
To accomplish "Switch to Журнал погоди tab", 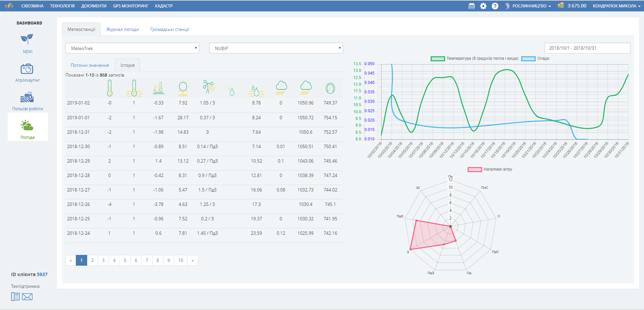I will 122,30.
